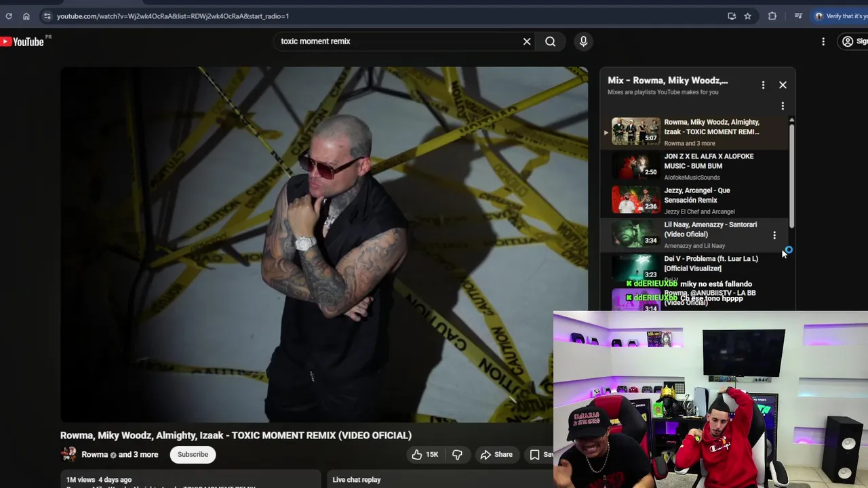Open the browser extensions puzzle icon
Image resolution: width=868 pixels, height=488 pixels.
click(x=772, y=16)
